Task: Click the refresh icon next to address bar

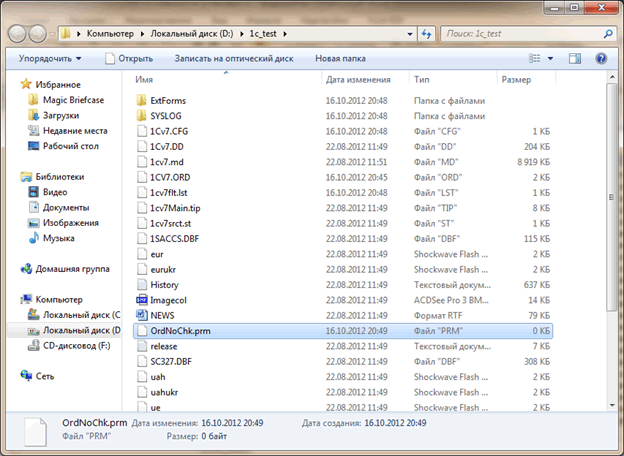Action: [x=427, y=34]
